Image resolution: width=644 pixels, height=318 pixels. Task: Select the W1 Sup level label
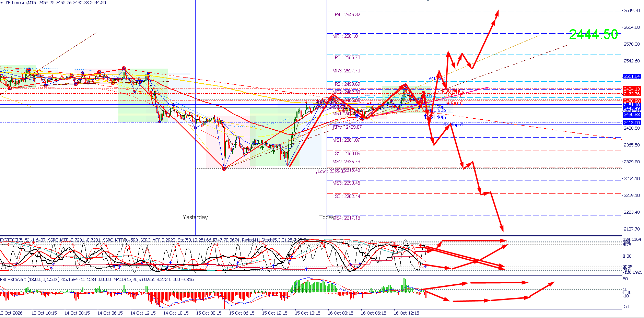[x=437, y=79]
